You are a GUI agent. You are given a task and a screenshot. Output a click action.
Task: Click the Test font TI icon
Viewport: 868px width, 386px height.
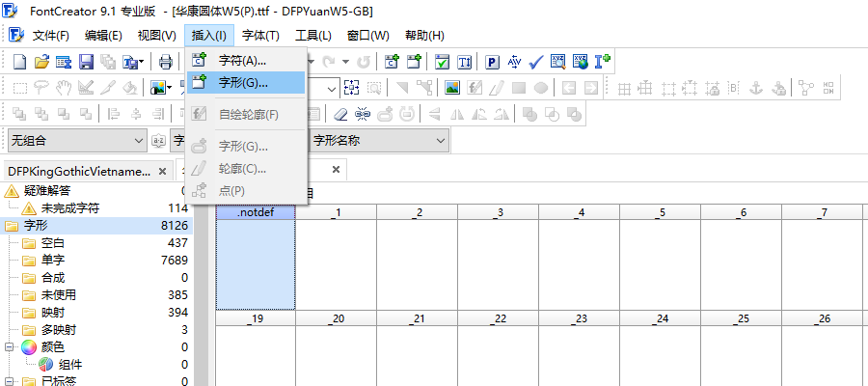coord(465,62)
